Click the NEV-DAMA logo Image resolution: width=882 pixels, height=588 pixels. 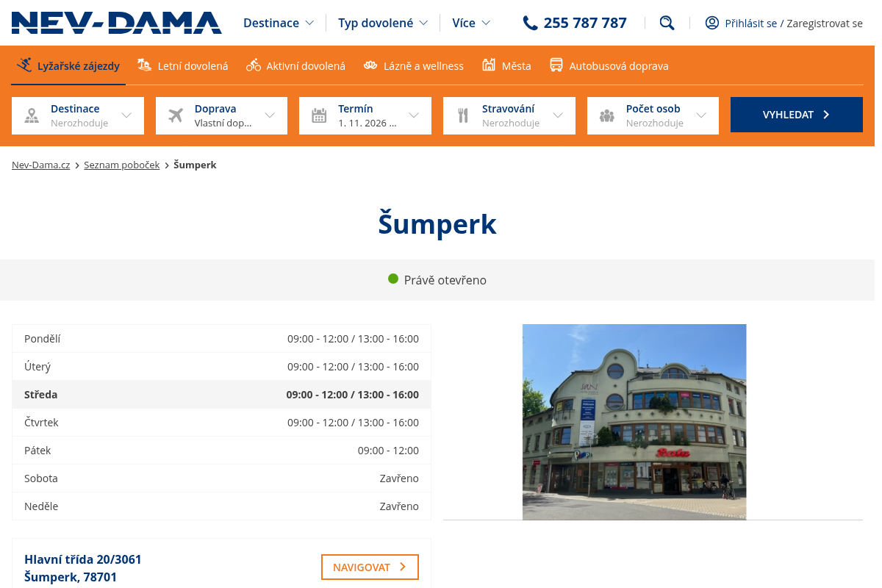click(x=117, y=23)
